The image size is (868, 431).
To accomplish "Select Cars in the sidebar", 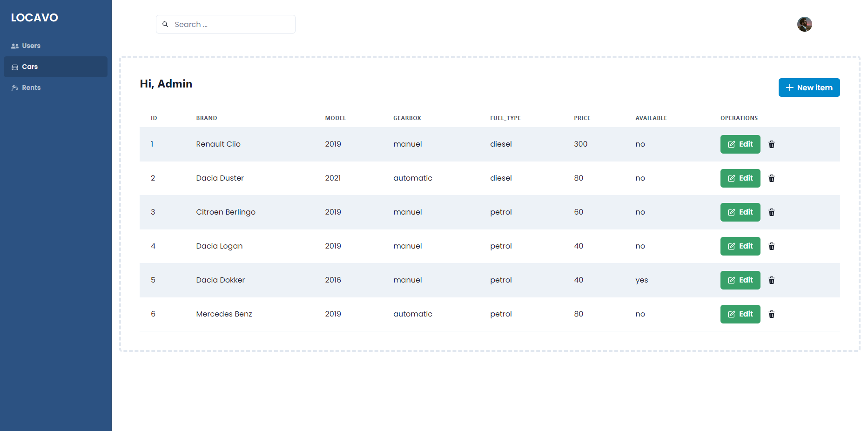I will click(55, 67).
